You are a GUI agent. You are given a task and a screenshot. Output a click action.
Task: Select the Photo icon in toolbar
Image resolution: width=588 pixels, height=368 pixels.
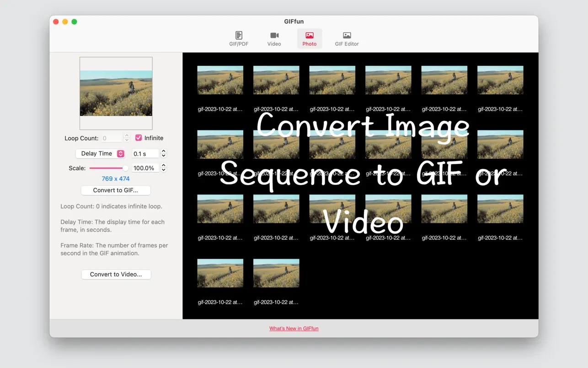(x=310, y=35)
